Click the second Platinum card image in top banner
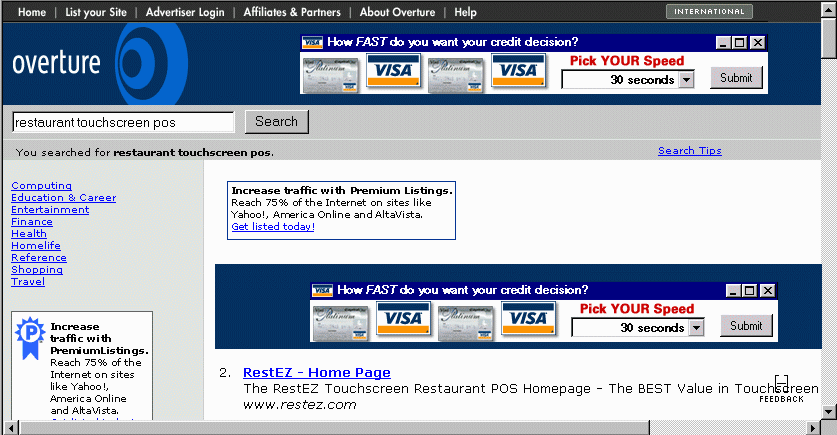Image resolution: width=837 pixels, height=435 pixels. pos(456,75)
